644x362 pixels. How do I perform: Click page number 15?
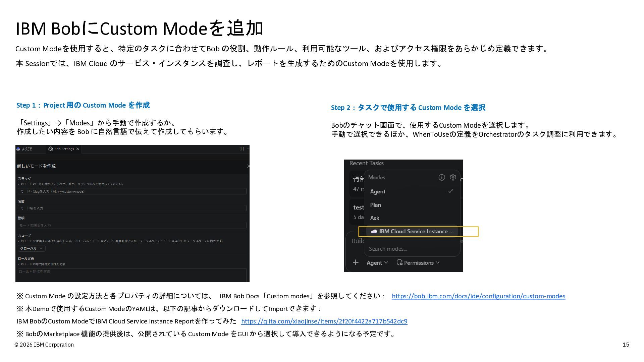pos(626,345)
